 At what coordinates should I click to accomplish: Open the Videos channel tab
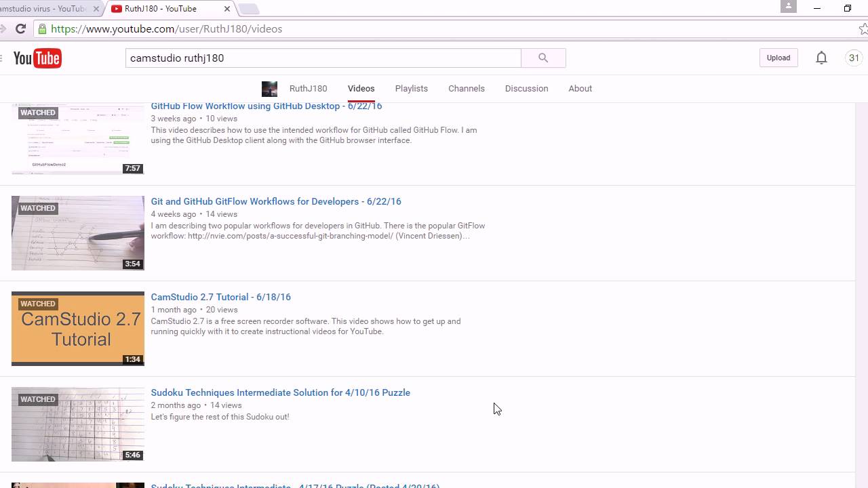tap(361, 89)
